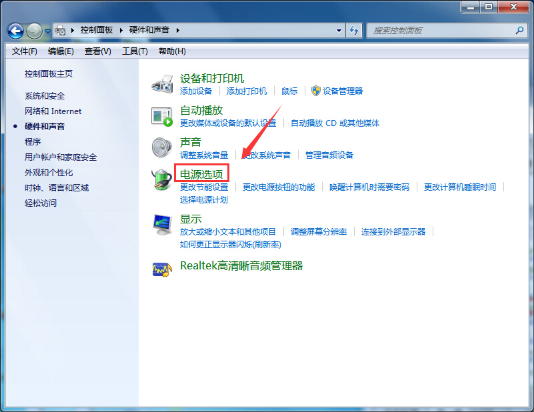534x412 pixels.
Task: Click the 搜索控制面板 search field
Action: click(x=442, y=31)
